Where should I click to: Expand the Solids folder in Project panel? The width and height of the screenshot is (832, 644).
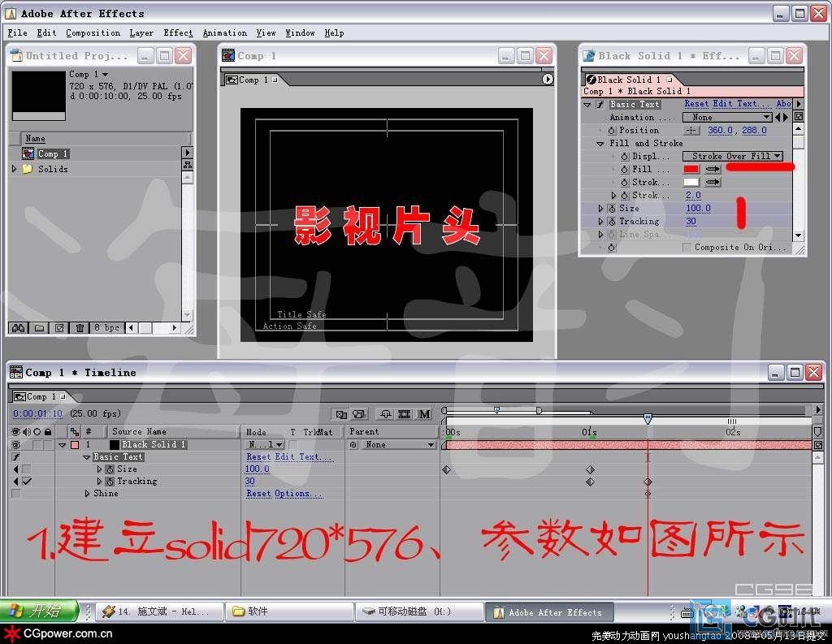click(14, 169)
